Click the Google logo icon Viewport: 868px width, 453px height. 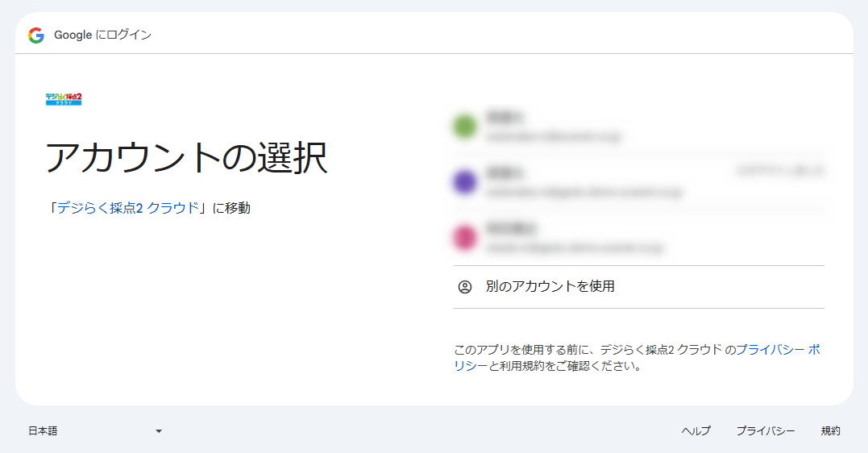[x=36, y=35]
